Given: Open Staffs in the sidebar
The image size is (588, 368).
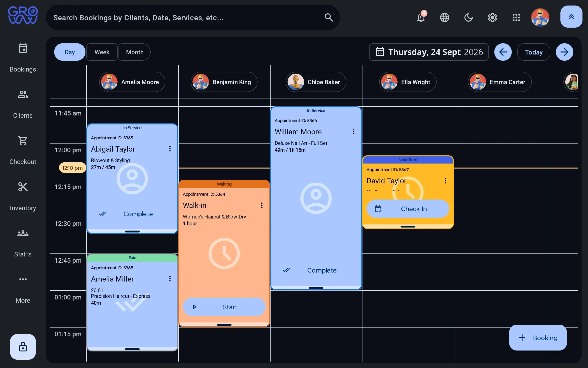Looking at the screenshot, I should point(23,243).
